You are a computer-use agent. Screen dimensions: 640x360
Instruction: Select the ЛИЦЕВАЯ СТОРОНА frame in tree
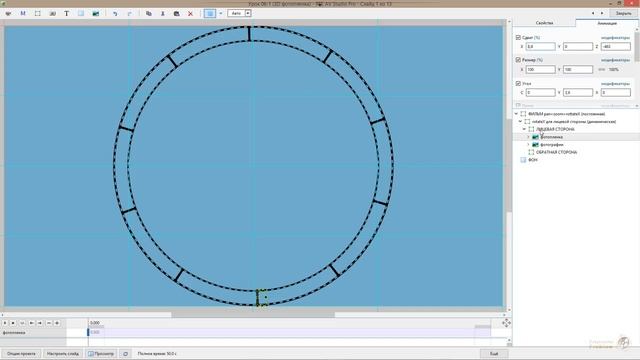pos(555,129)
